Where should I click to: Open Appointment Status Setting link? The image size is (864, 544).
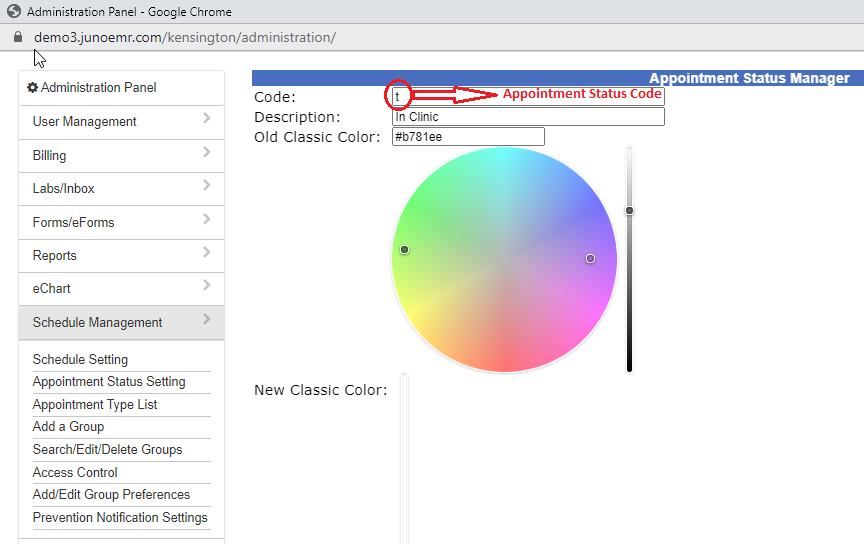(x=109, y=382)
